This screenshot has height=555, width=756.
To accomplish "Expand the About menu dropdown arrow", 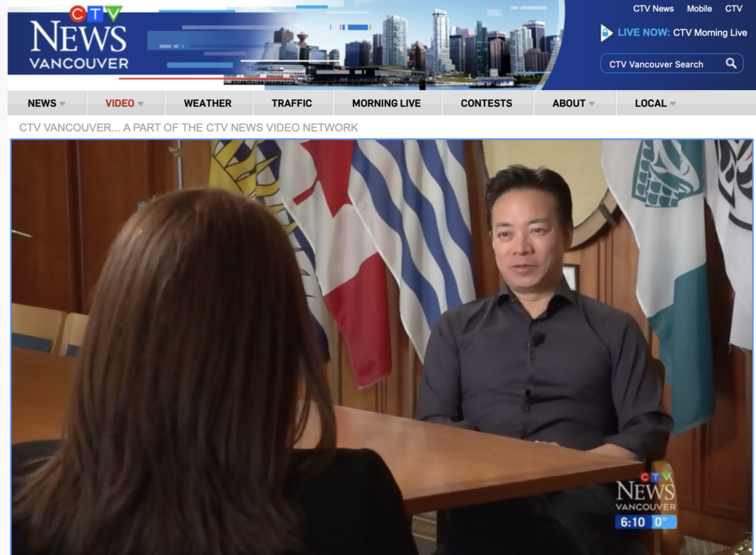I will click(x=591, y=103).
